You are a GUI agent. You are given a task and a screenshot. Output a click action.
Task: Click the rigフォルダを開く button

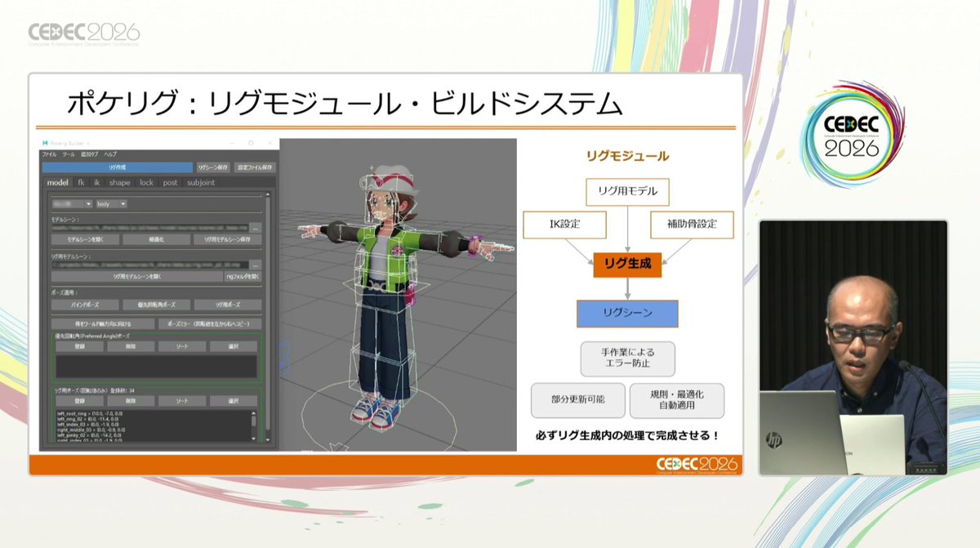click(x=243, y=277)
